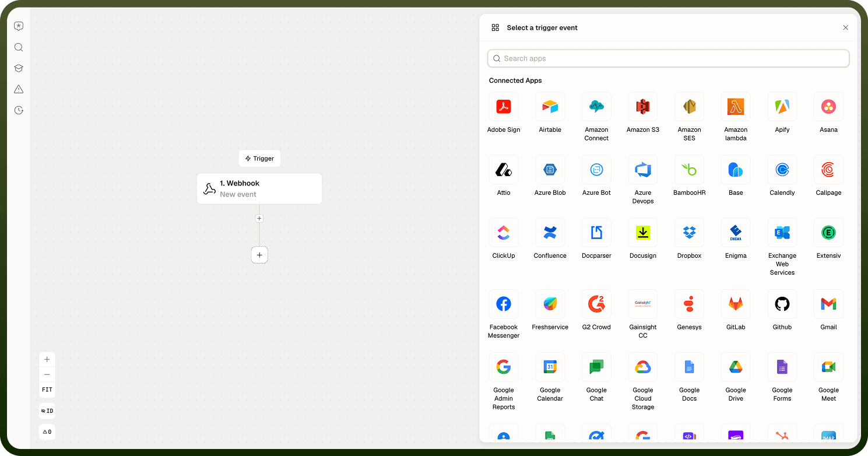Open the warnings count 0 button

[x=47, y=432]
